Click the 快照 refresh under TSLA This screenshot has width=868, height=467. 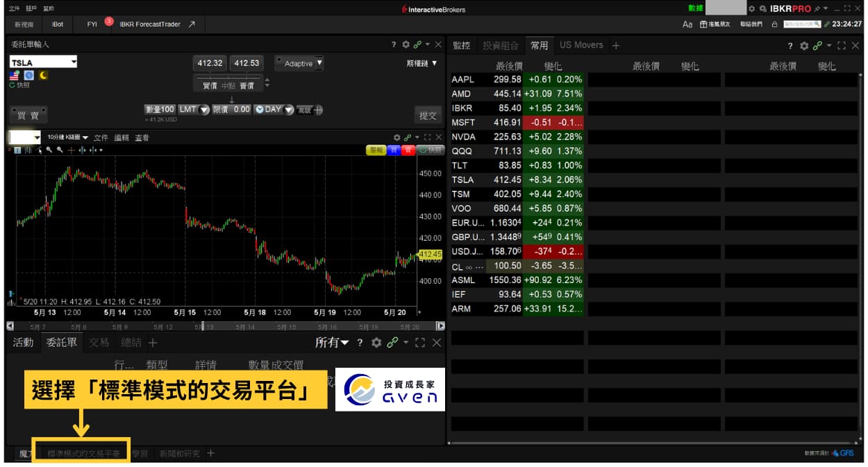coord(19,85)
